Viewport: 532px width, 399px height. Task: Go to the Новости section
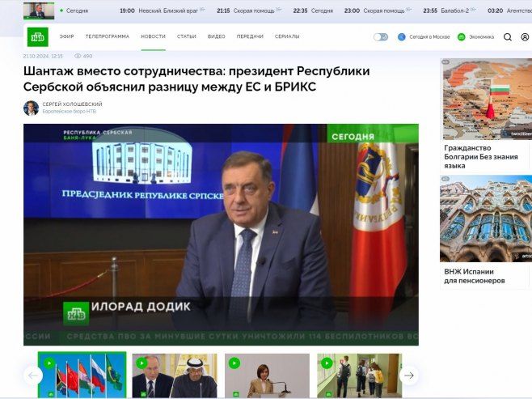click(153, 37)
